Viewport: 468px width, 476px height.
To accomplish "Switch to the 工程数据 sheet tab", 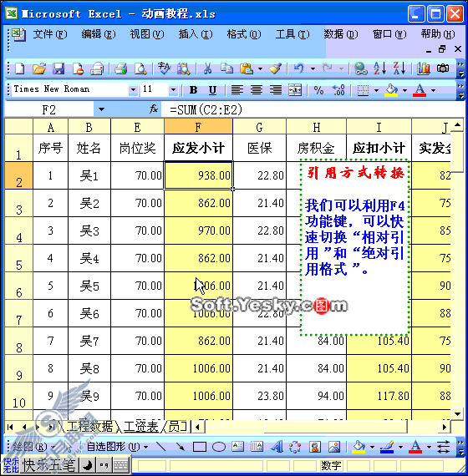I will coord(89,427).
